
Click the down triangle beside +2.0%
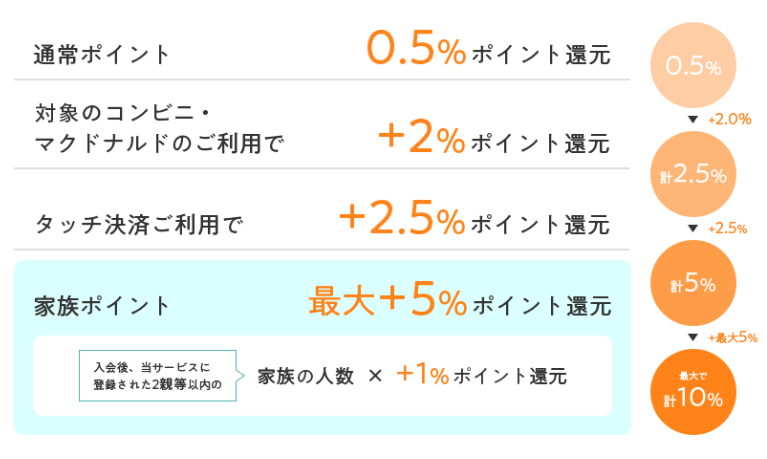coord(693,119)
